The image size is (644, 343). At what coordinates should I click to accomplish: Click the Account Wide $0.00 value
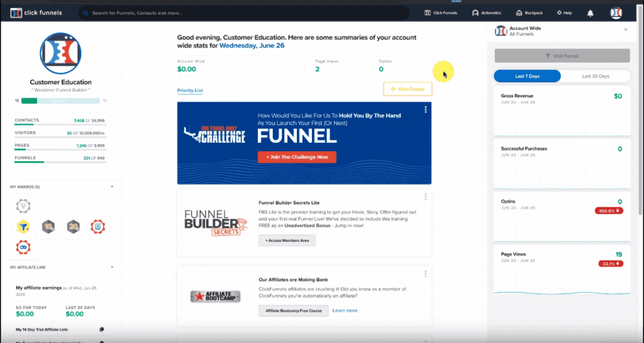tap(186, 69)
